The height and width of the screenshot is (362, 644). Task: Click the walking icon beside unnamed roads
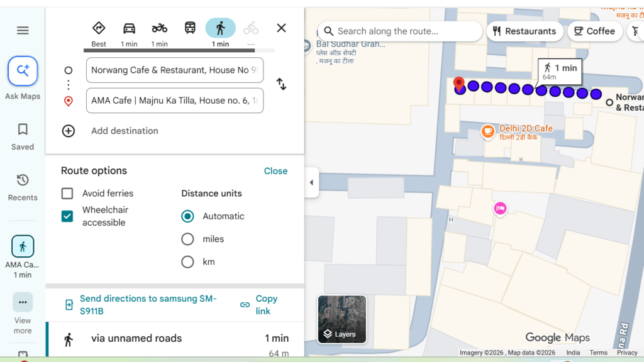click(69, 339)
